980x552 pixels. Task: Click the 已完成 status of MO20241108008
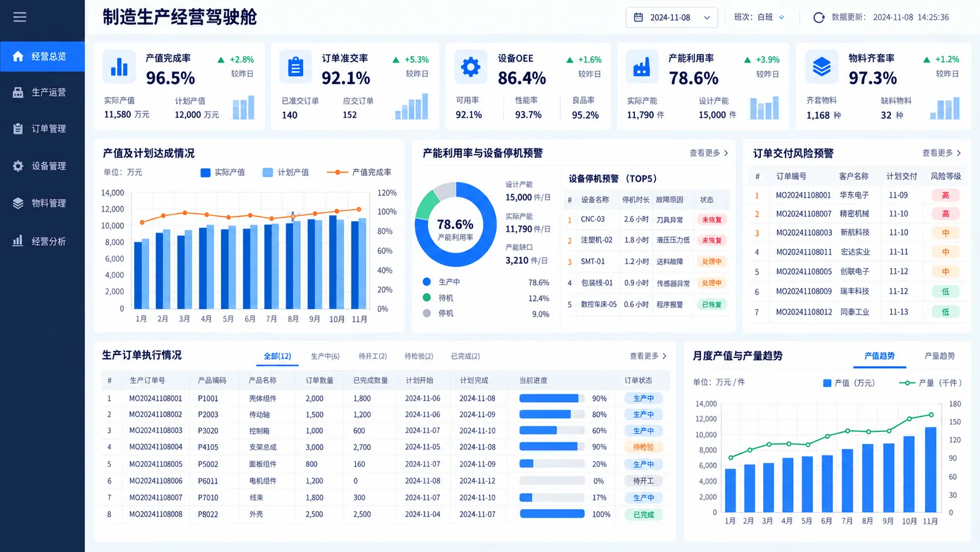coord(644,514)
